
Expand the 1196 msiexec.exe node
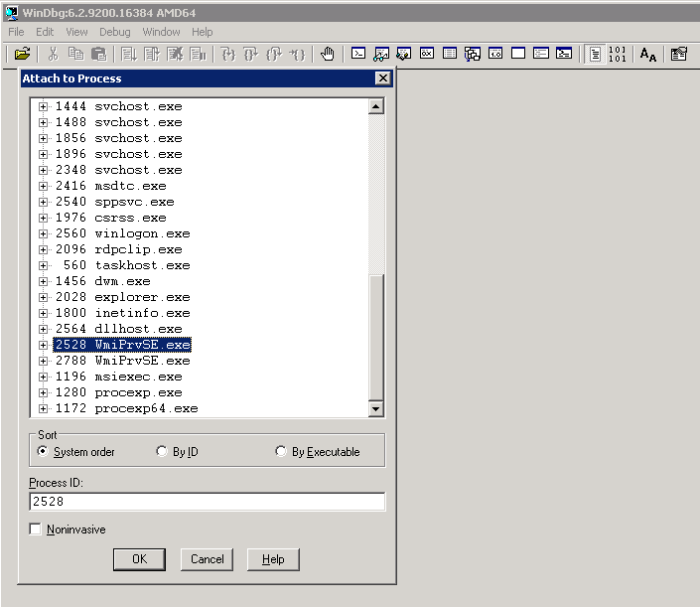[x=43, y=377]
